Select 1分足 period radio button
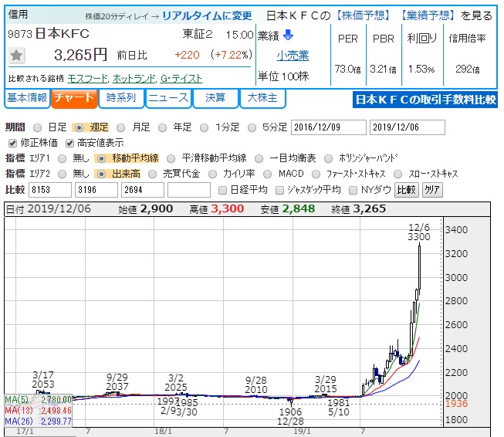Viewport: 504px width, 437px height. 204,127
